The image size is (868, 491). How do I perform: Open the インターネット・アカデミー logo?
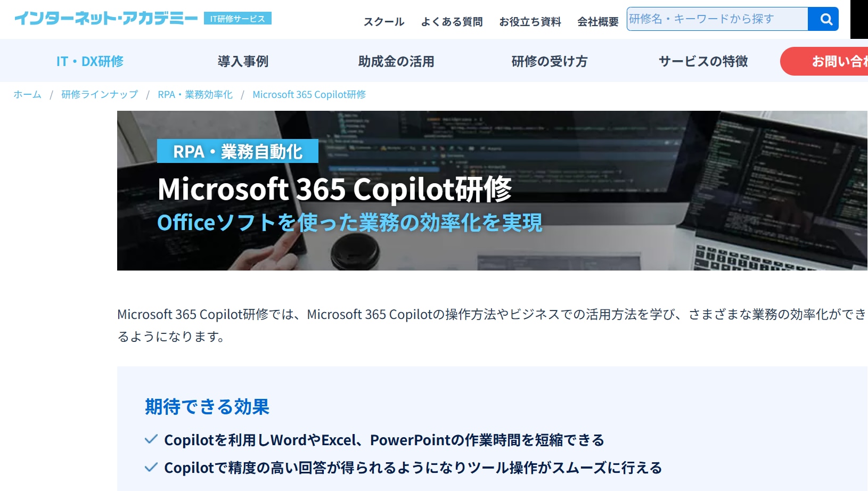(106, 19)
